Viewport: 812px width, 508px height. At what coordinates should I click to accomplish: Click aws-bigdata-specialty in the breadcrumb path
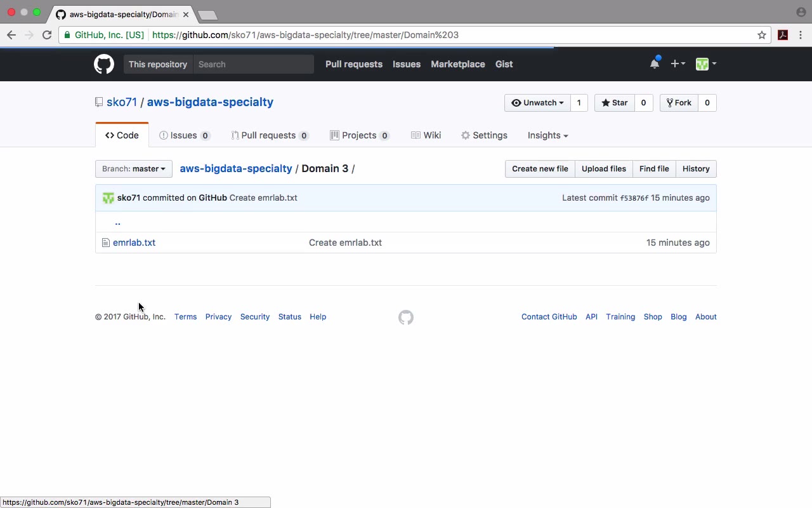[236, 168]
